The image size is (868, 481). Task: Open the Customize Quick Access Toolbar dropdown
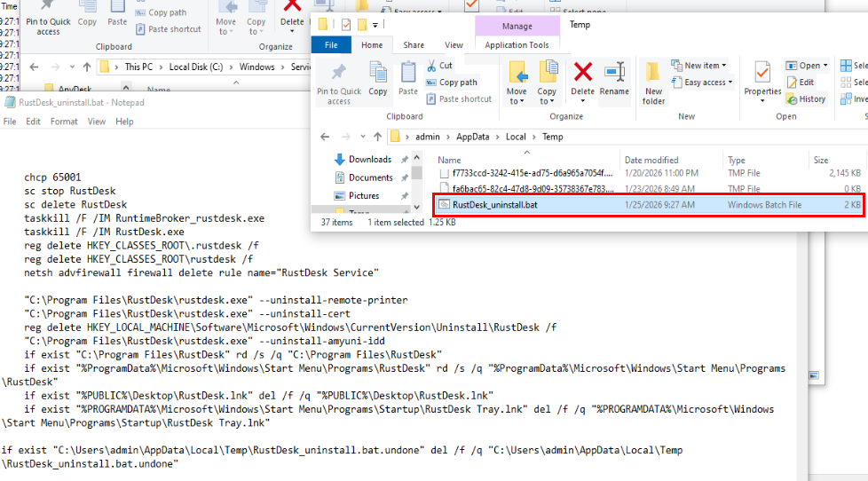[x=375, y=25]
